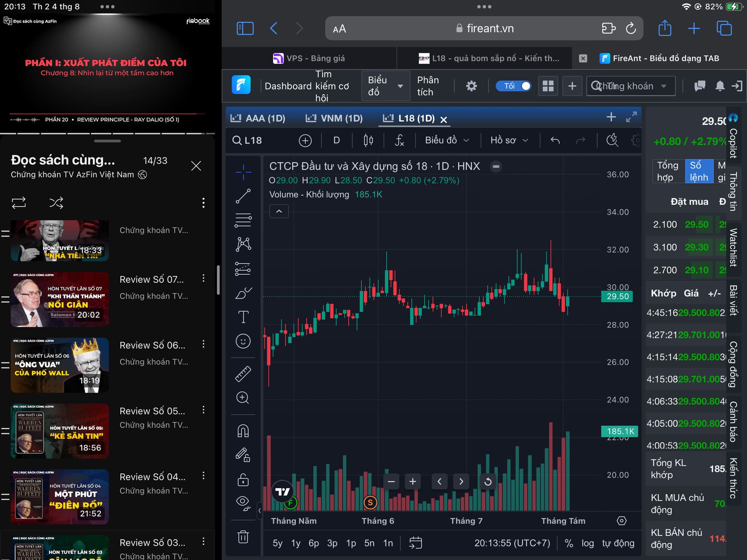Toggle log scale on chart
Image resolution: width=747 pixels, height=560 pixels.
point(587,543)
